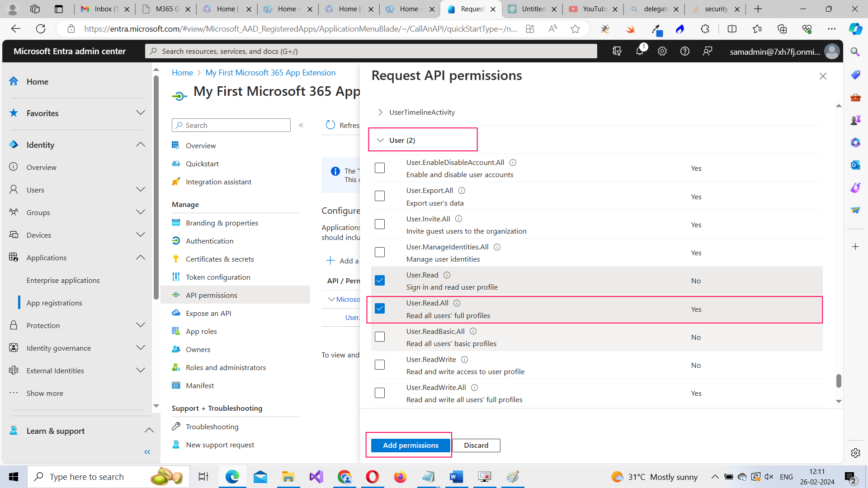Screen dimensions: 868x488
Task: Click the Add permissions button
Action: (x=409, y=445)
